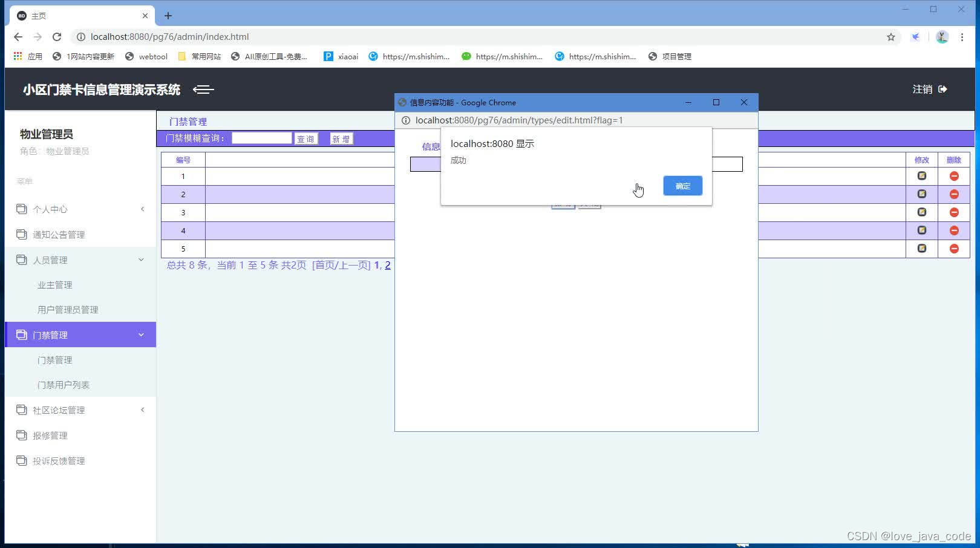Edit row 2 with its 修改 icon
The width and height of the screenshot is (980, 548).
922,194
